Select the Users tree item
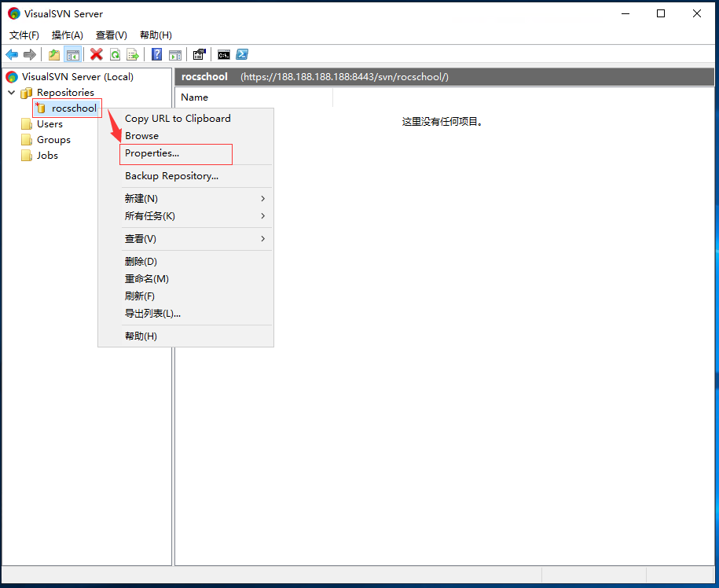The width and height of the screenshot is (719, 588). (x=50, y=124)
